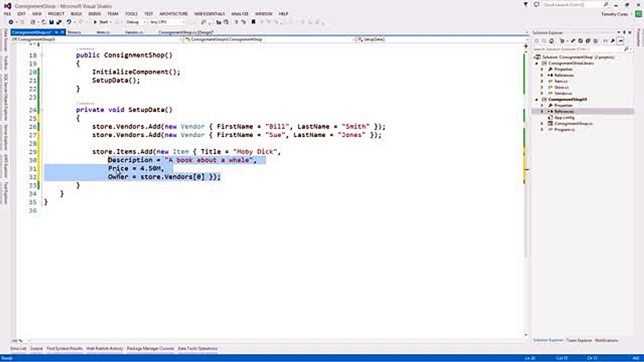This screenshot has width=644, height=362.
Task: Click the Home icon in Solution Explorer
Action: pos(552,41)
